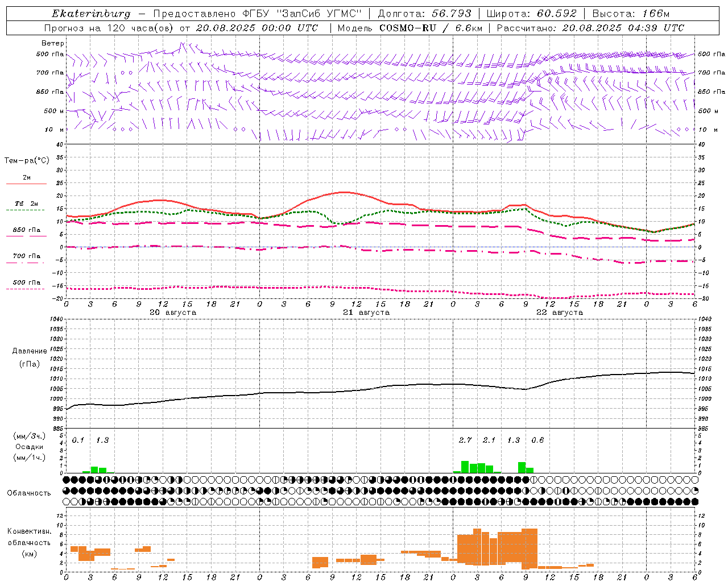Click the Конвективн. label

pyautogui.click(x=30, y=531)
